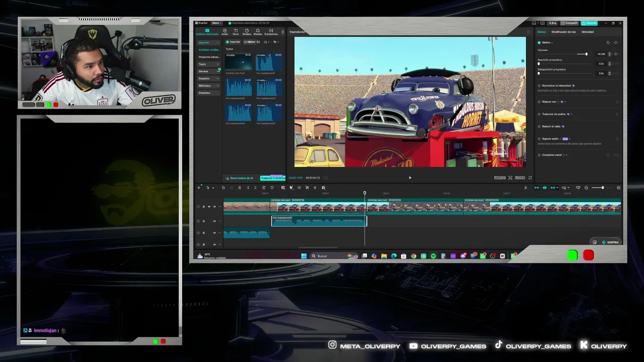Open File Explorer from the taskbar
The width and height of the screenshot is (644, 362).
tap(384, 256)
